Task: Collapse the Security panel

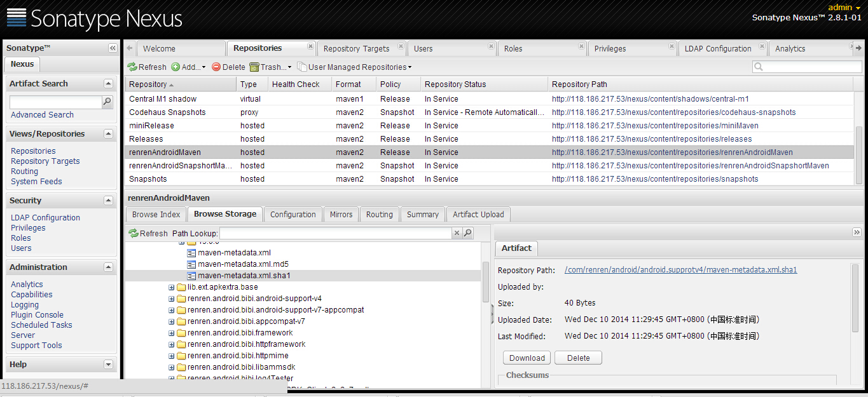Action: point(108,201)
